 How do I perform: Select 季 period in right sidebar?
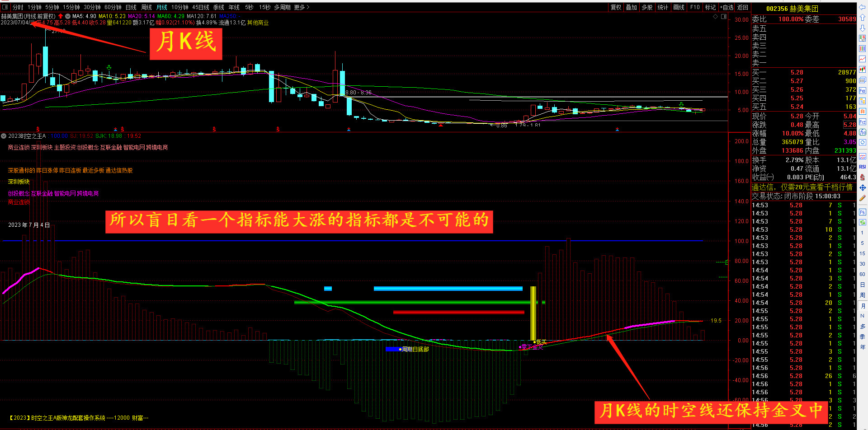(x=863, y=337)
